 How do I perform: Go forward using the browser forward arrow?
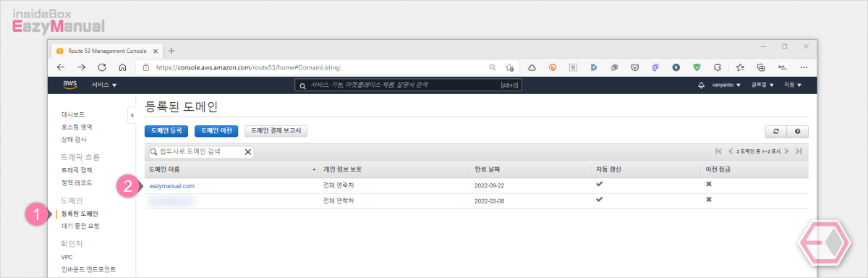82,67
